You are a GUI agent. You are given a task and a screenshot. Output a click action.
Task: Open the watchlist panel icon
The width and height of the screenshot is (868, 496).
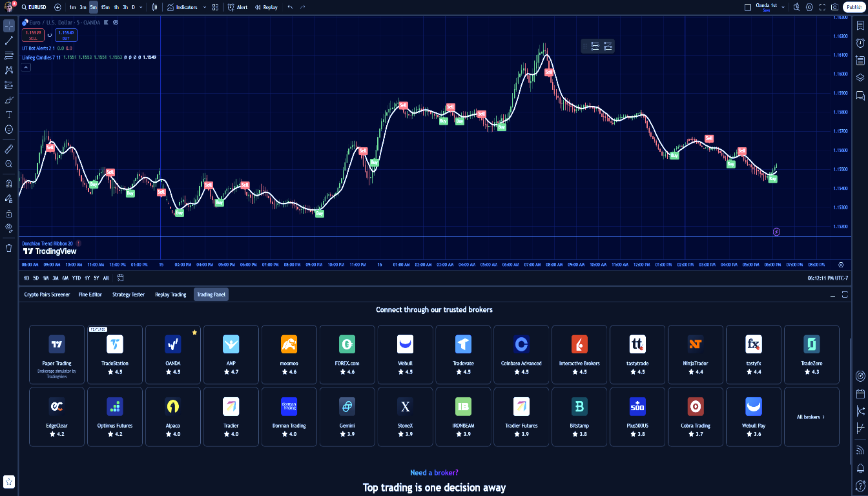coord(860,26)
